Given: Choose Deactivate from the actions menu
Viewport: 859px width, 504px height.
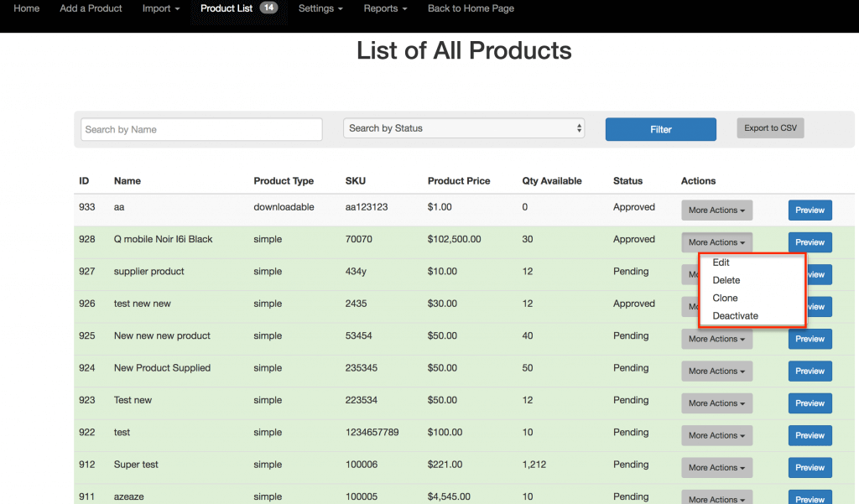Looking at the screenshot, I should point(736,316).
